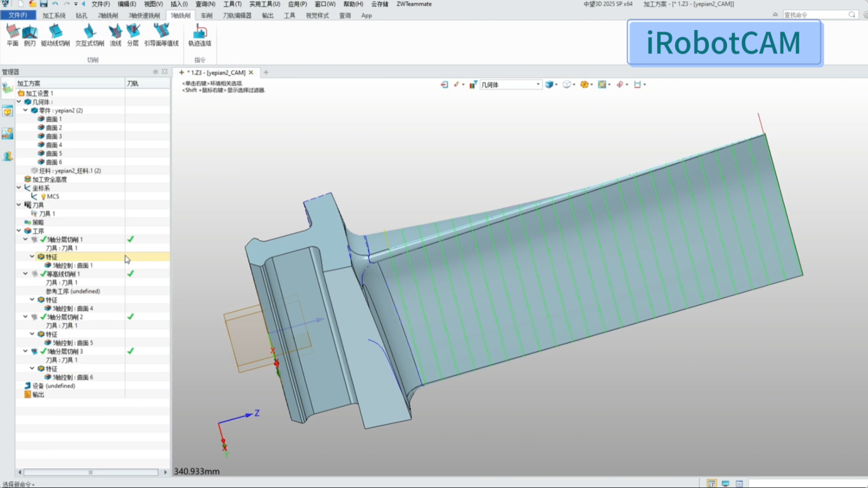Image resolution: width=868 pixels, height=488 pixels.
Task: Toggle toolpath checkmark for 5轴分层切削 2
Action: [131, 317]
